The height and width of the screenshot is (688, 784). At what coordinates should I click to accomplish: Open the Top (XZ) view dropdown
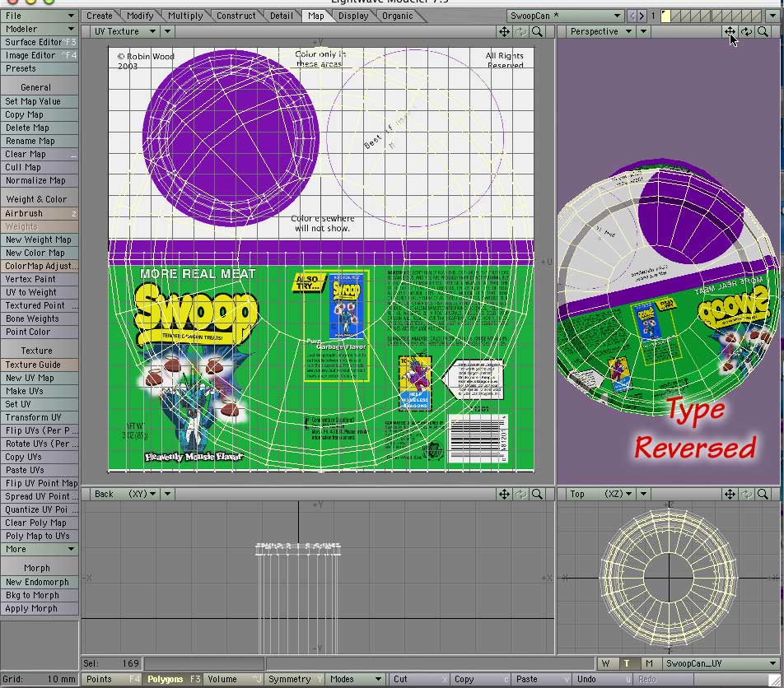tap(601, 494)
